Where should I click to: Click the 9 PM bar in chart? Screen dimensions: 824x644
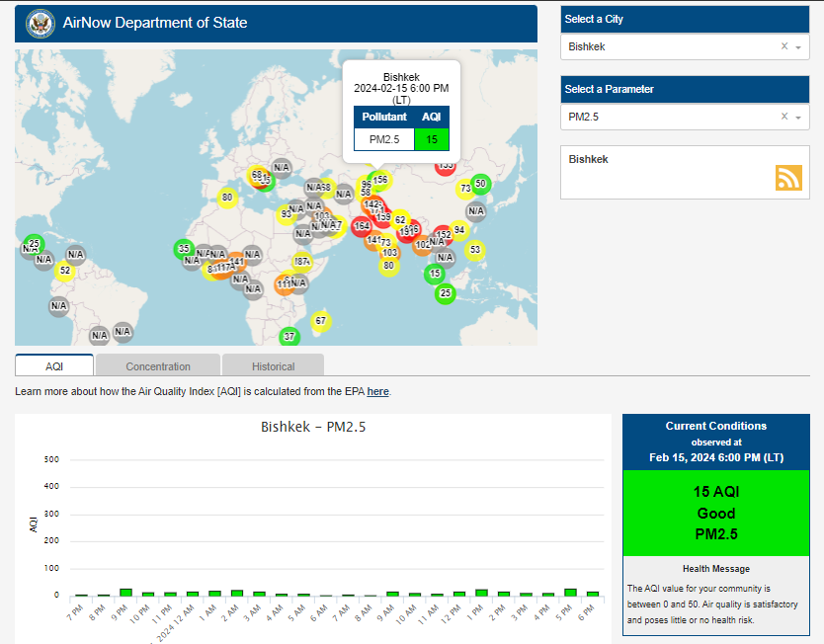point(125,593)
